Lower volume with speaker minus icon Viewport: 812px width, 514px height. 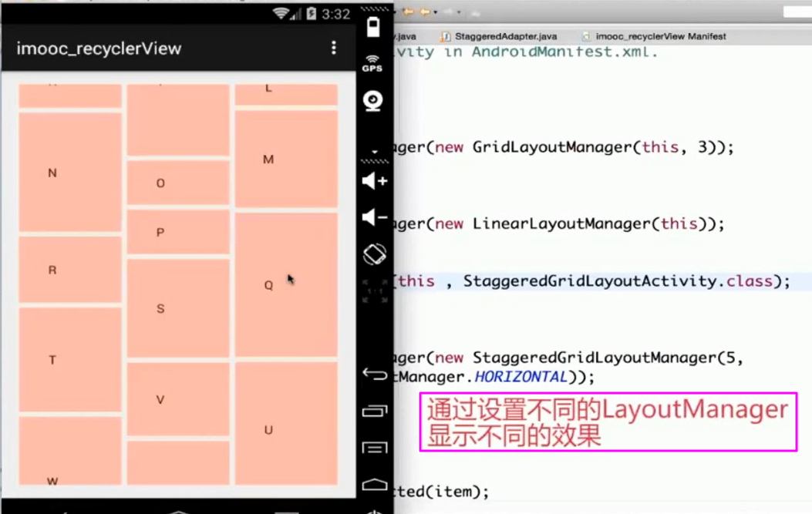coord(375,217)
